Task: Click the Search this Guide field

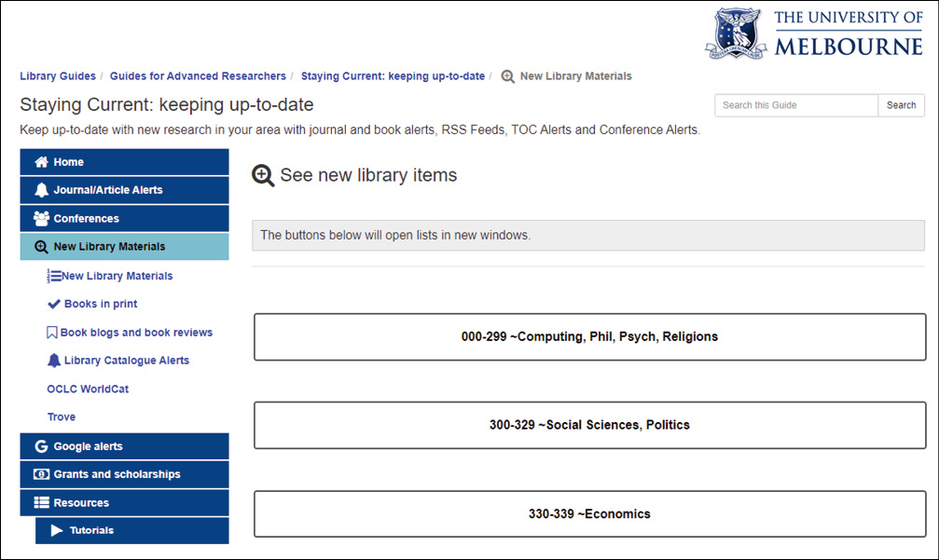Action: coord(796,105)
